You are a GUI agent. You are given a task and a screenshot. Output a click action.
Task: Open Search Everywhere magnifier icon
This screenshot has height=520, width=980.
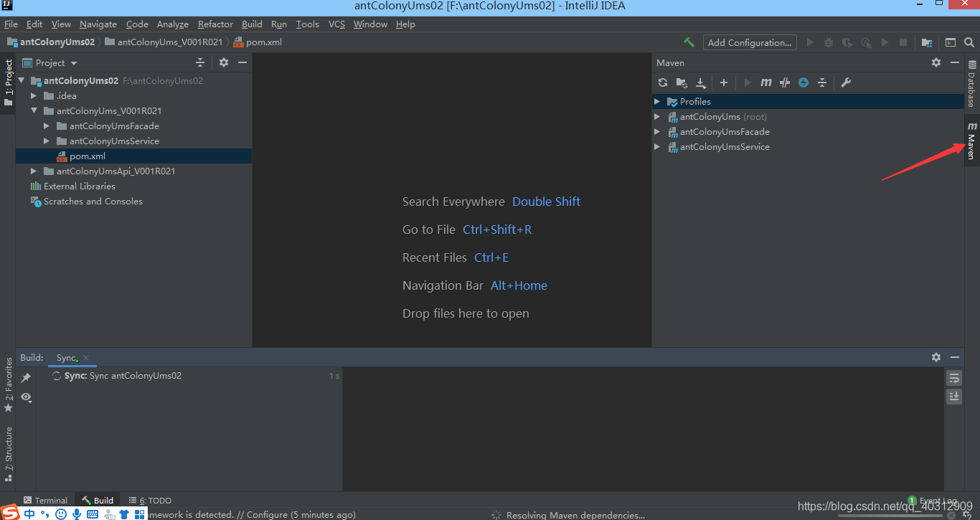coord(969,42)
